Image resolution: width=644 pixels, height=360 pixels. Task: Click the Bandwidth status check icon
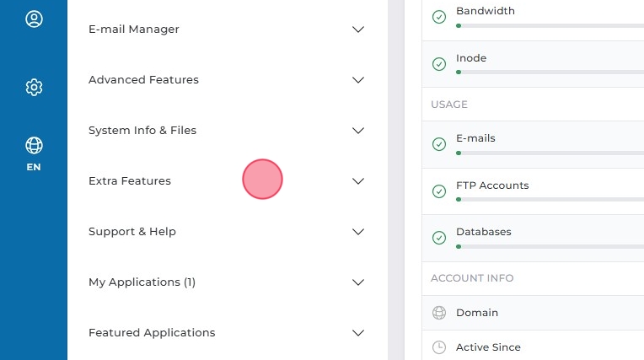pyautogui.click(x=438, y=17)
